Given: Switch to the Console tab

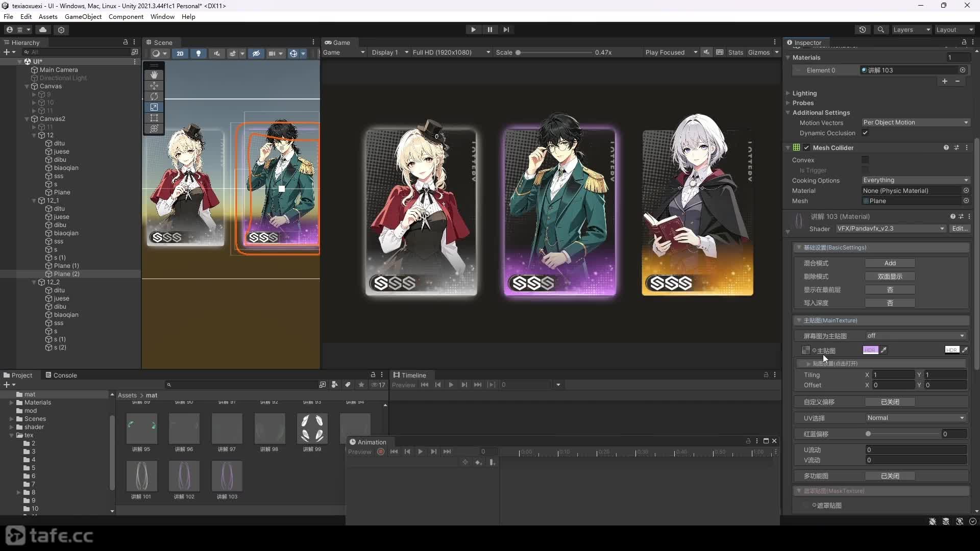Looking at the screenshot, I should 61,375.
